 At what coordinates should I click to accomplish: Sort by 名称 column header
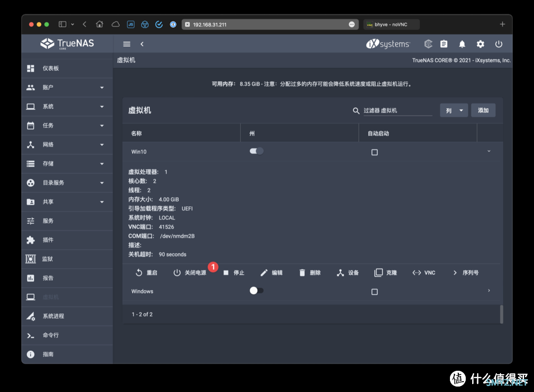[x=136, y=133]
